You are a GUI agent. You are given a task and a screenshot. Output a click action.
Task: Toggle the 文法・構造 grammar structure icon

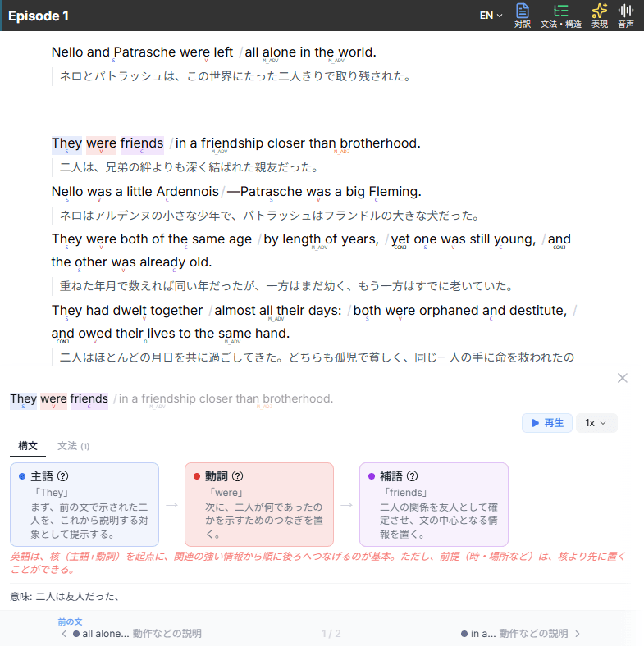pyautogui.click(x=560, y=16)
